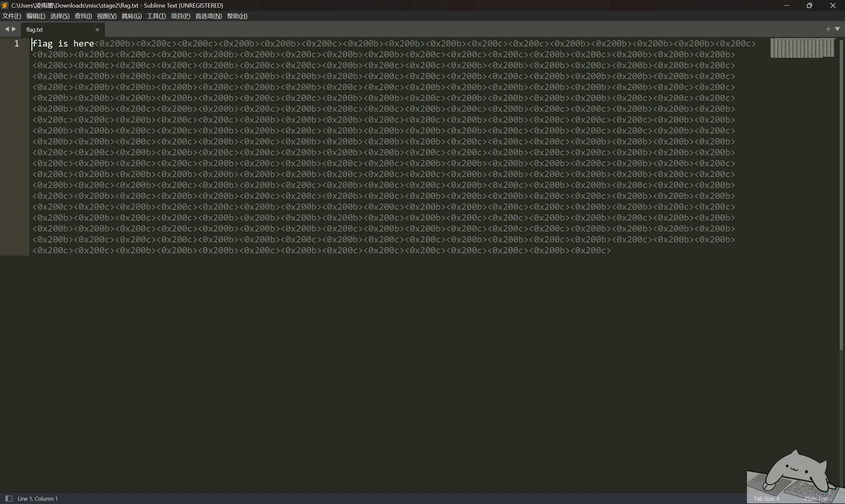Viewport: 845px width, 504px height.
Task: Open the 文件(F) menu
Action: [12, 16]
